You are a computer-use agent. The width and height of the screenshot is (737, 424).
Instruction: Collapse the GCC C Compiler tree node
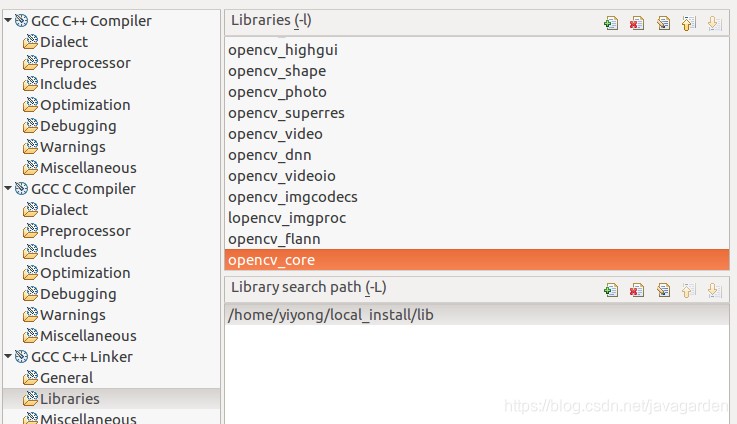click(x=8, y=188)
